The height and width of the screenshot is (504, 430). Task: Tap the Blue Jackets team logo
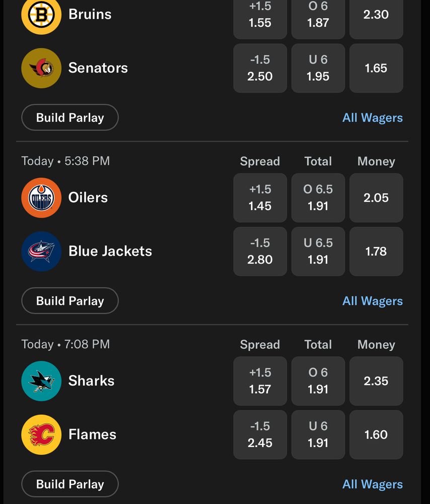click(41, 251)
